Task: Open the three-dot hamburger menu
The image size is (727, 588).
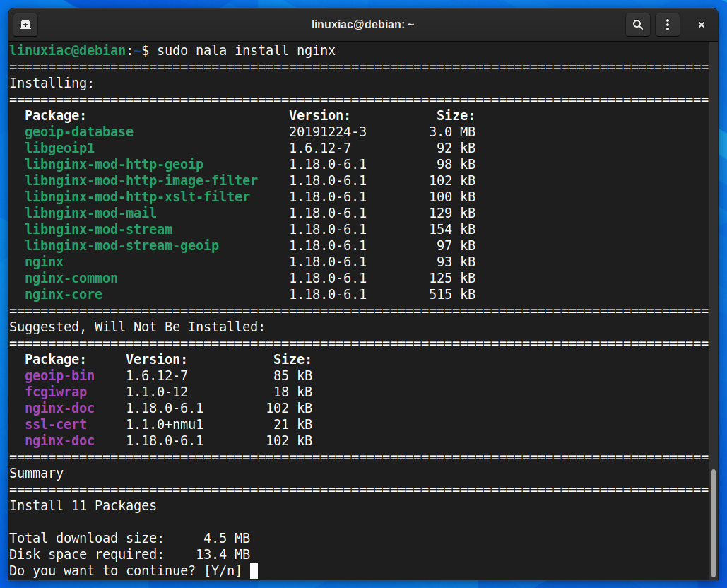Action: tap(667, 25)
